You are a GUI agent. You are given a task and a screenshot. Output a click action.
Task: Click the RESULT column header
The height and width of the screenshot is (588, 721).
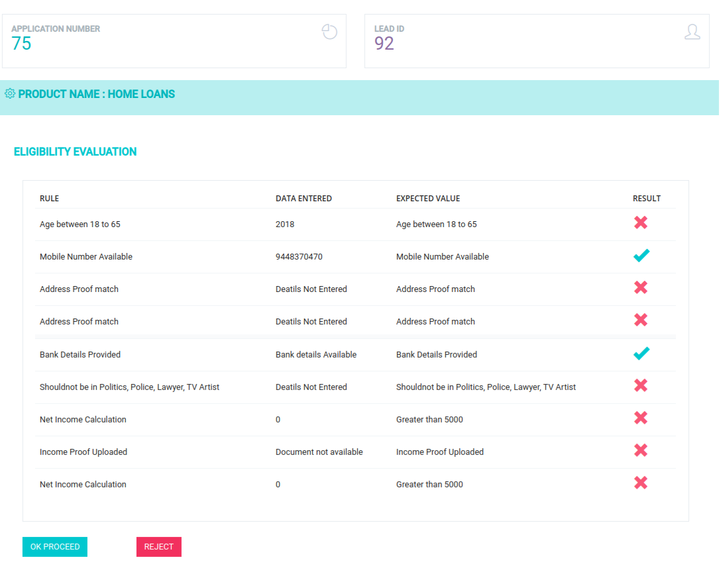pyautogui.click(x=646, y=198)
